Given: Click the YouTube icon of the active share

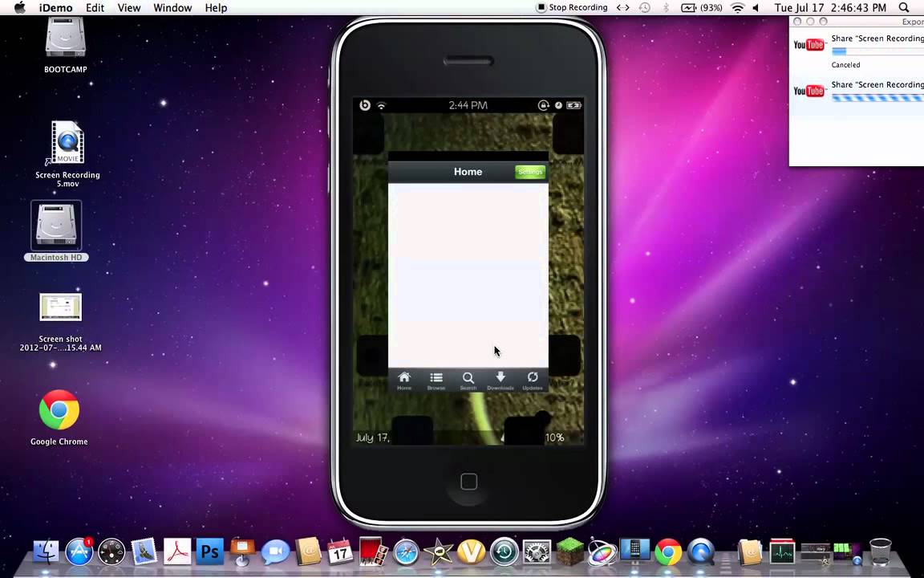Looking at the screenshot, I should (x=808, y=91).
